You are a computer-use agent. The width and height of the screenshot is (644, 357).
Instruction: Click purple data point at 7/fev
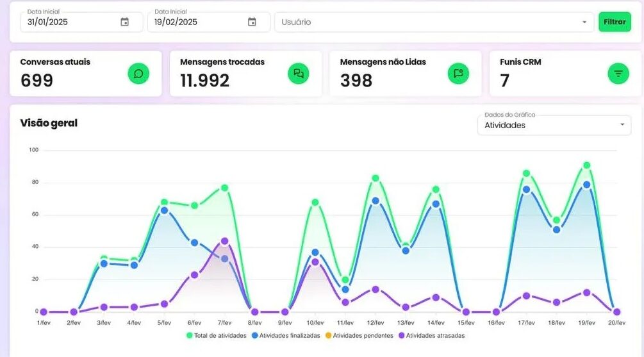coord(224,241)
